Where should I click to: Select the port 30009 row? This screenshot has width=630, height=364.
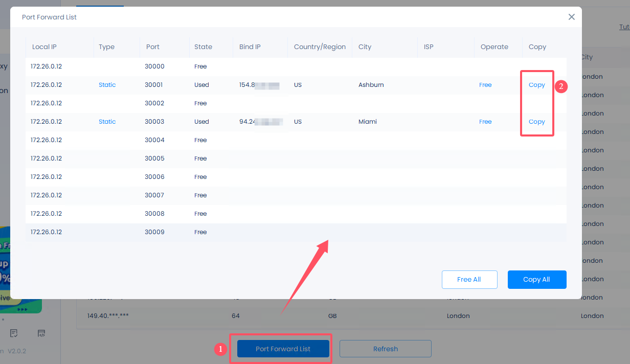(296, 232)
